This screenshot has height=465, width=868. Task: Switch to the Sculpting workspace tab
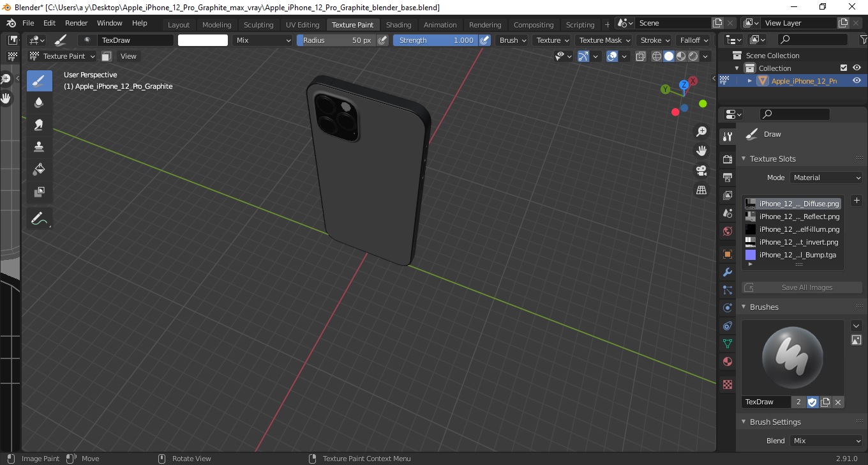[x=258, y=25]
